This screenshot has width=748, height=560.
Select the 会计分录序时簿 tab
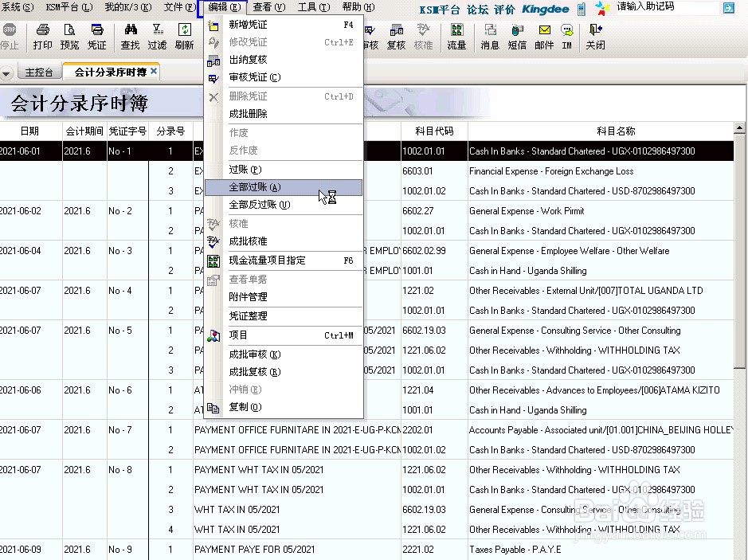[x=110, y=72]
